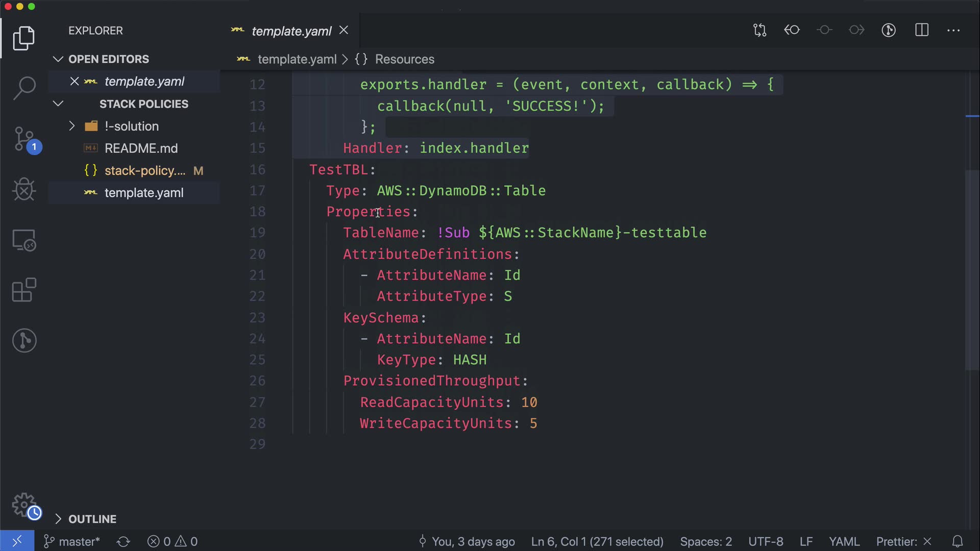Image resolution: width=980 pixels, height=551 pixels.
Task: Change YAML language mode in status bar
Action: click(x=844, y=541)
